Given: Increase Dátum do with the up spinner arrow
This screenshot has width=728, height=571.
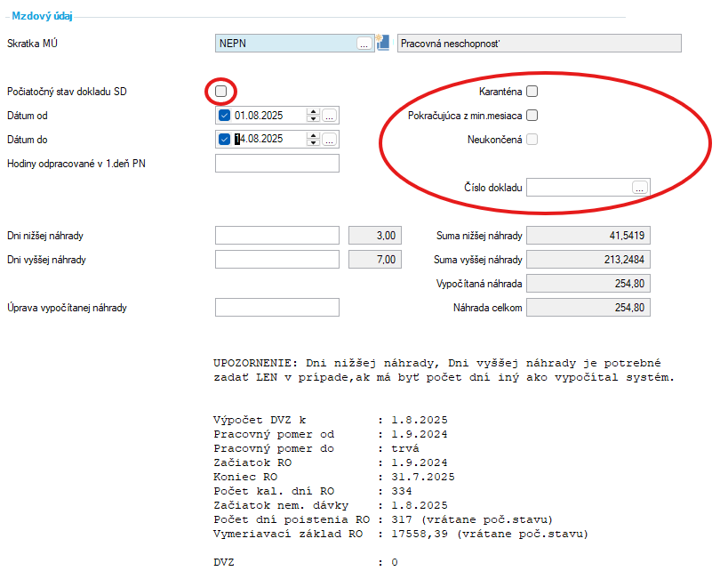Looking at the screenshot, I should click(x=312, y=136).
